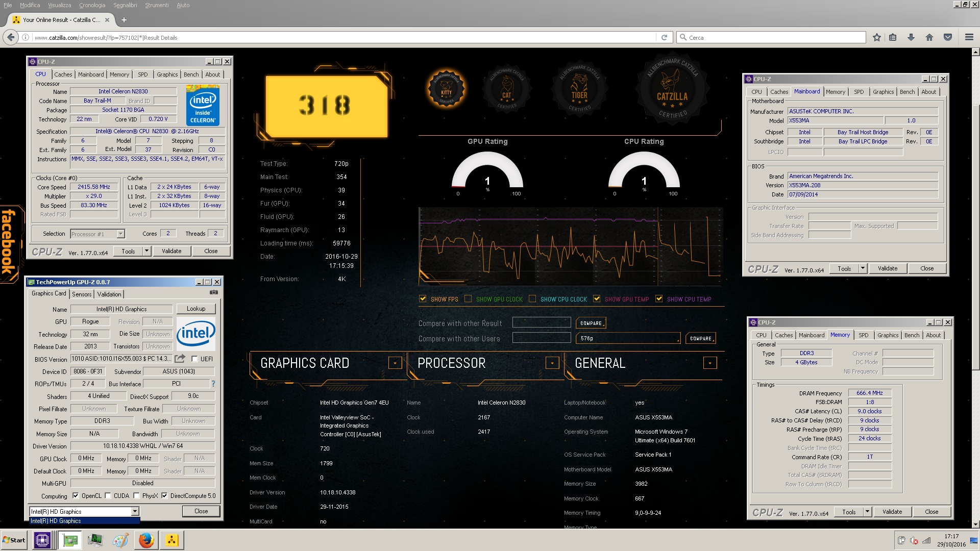Screen dimensions: 980x551
Task: Click the Close button in GPU-Z
Action: 201,511
